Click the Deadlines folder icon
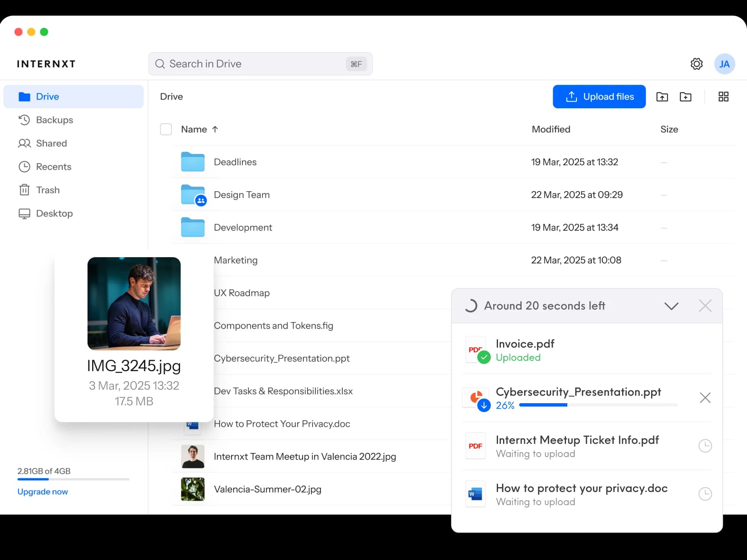The height and width of the screenshot is (560, 747). click(x=193, y=162)
